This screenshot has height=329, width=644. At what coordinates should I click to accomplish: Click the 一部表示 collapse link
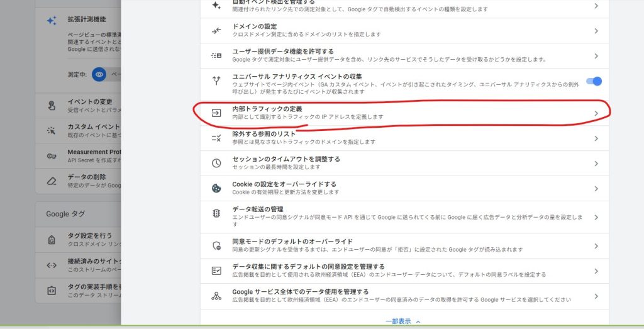coord(403,321)
